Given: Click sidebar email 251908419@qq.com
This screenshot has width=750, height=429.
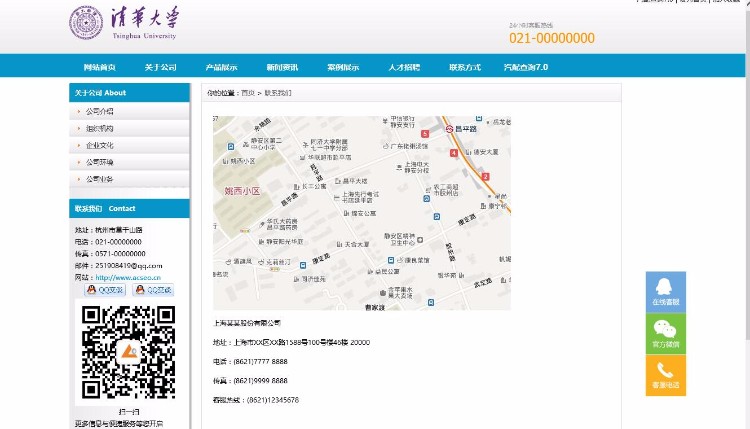Looking at the screenshot, I should [x=129, y=265].
